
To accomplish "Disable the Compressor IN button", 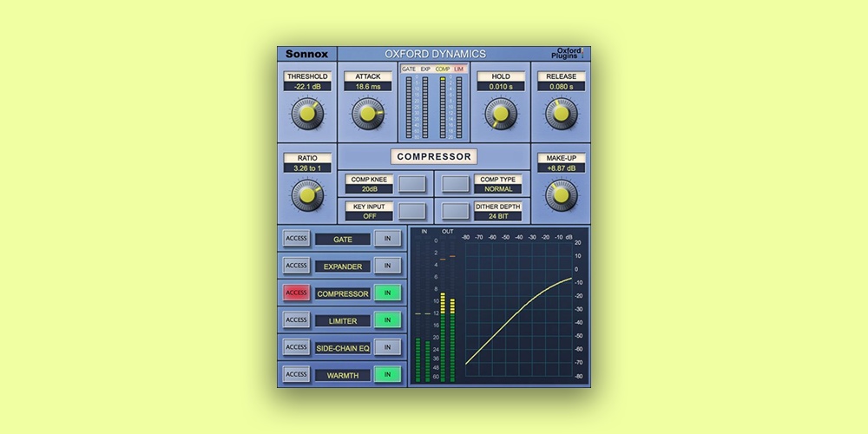I will point(387,293).
